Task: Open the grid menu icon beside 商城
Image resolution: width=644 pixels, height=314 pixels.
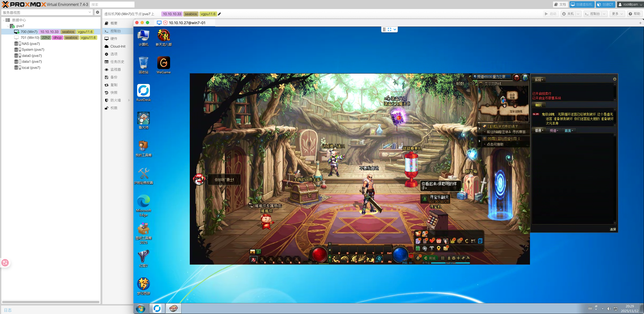Action: coord(443,258)
